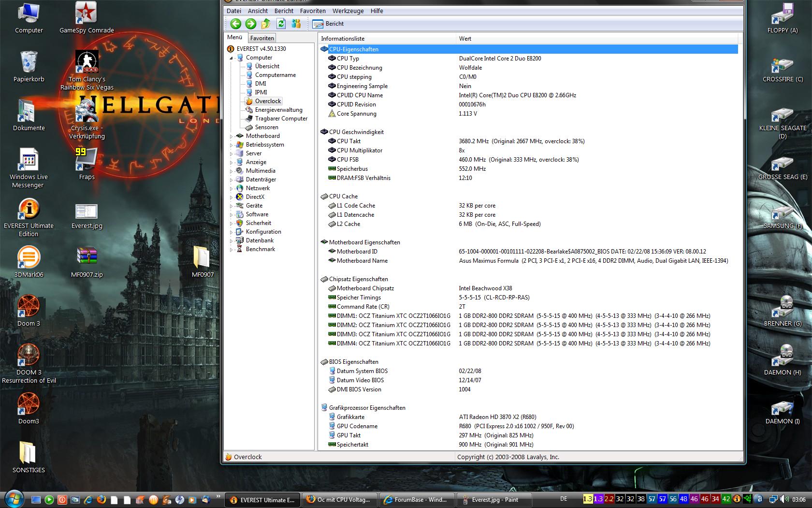
Task: Click the users icon in the EVEREST toolbar
Action: [296, 23]
